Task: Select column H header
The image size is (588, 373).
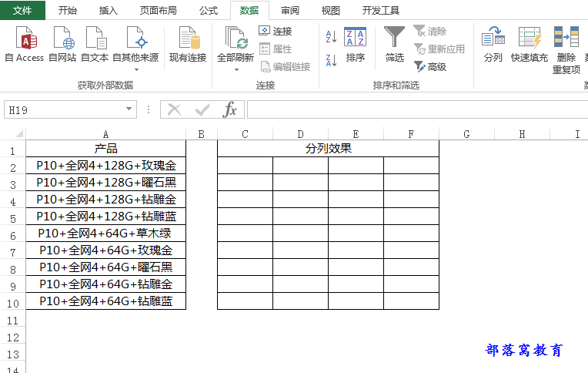Action: 522,134
